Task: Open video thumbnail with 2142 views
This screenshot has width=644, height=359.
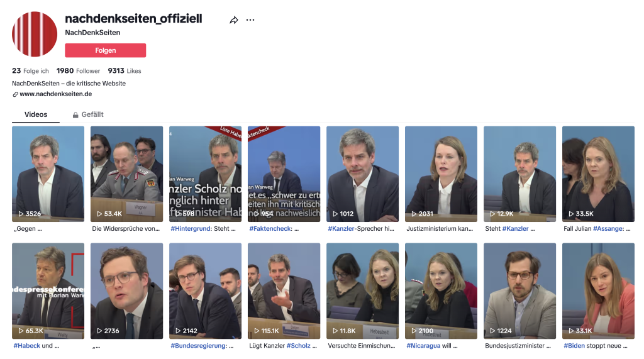Action: tap(206, 291)
